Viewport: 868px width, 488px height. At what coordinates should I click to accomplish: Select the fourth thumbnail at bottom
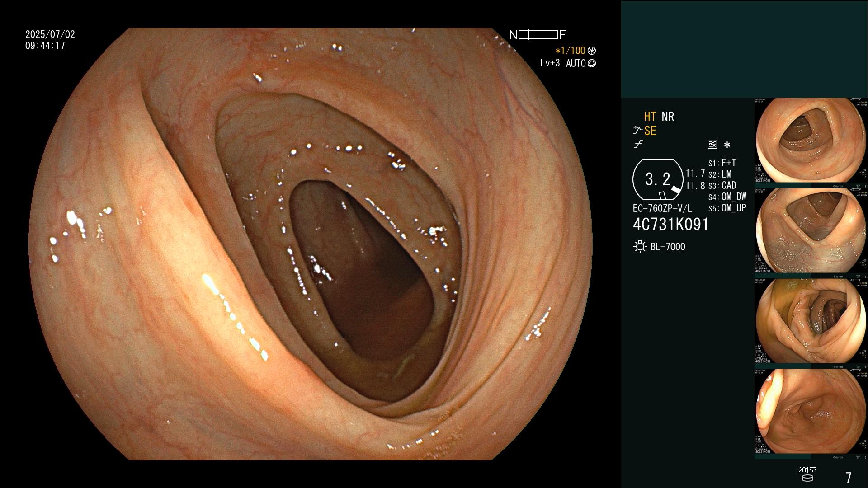[811, 411]
